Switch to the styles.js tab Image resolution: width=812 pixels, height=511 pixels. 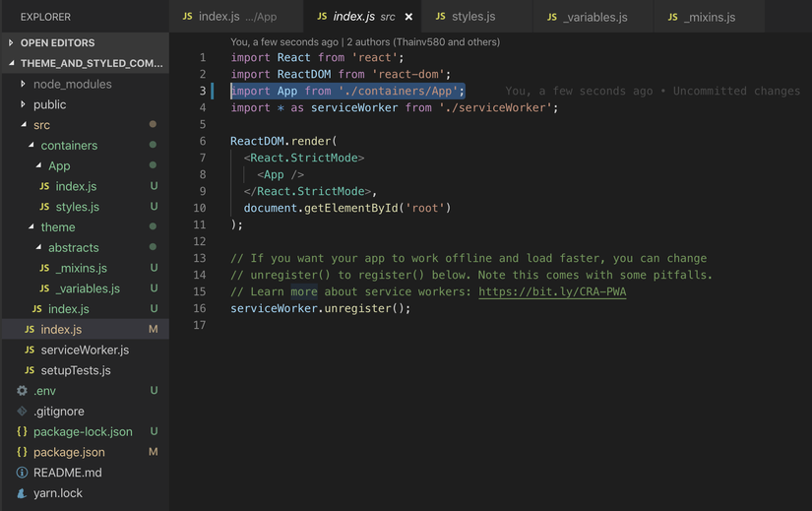(x=472, y=17)
